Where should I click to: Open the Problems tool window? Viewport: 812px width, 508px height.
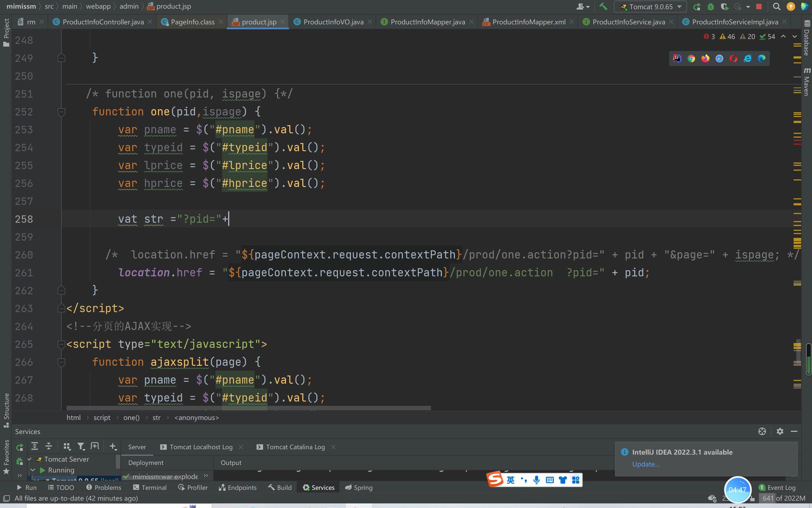[x=104, y=487]
